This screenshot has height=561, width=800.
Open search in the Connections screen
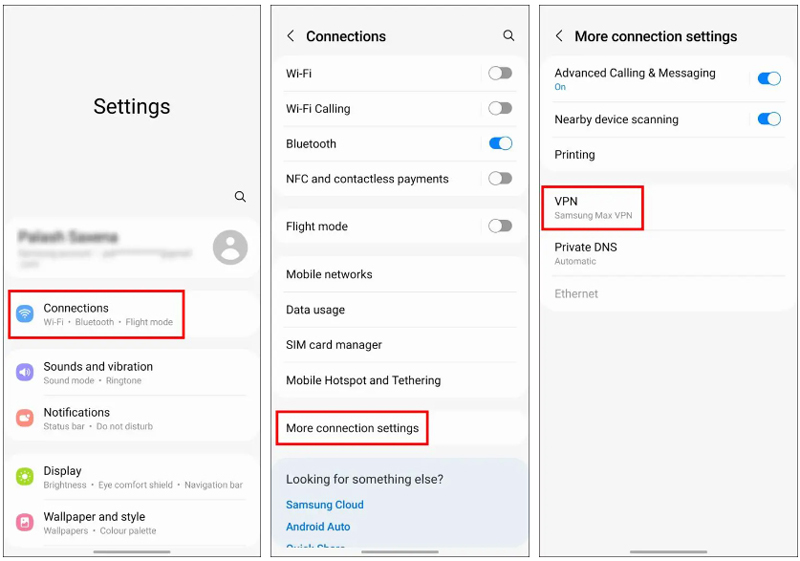(x=509, y=36)
